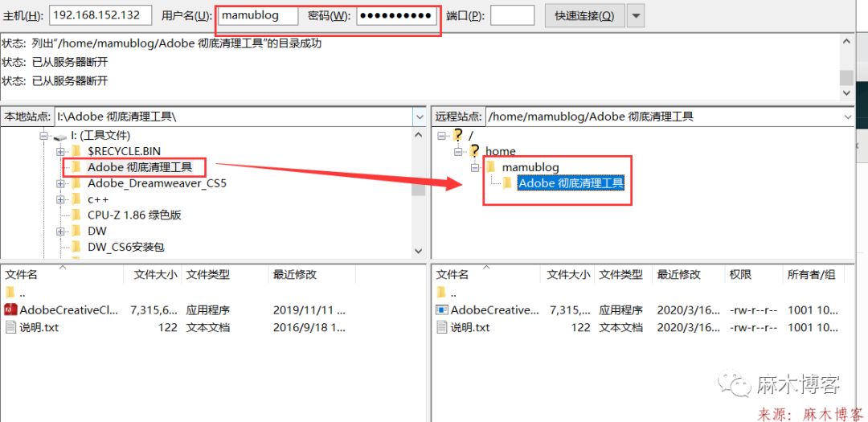The height and width of the screenshot is (422, 868).
Task: Click local tree scrollbar up arrow
Action: click(x=419, y=134)
